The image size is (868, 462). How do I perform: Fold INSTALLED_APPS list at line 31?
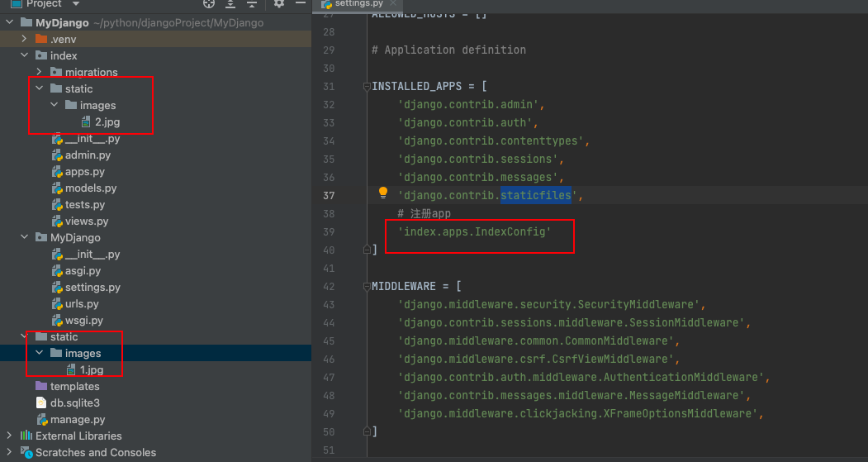pos(367,87)
